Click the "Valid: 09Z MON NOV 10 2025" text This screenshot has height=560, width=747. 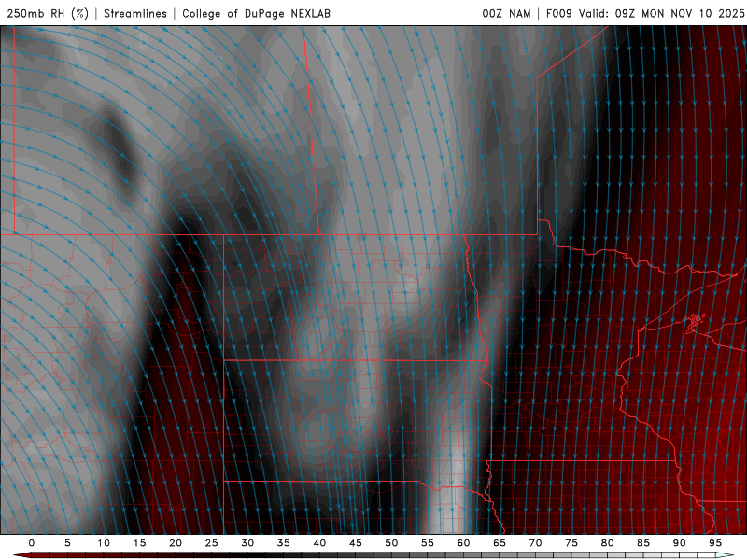661,13
